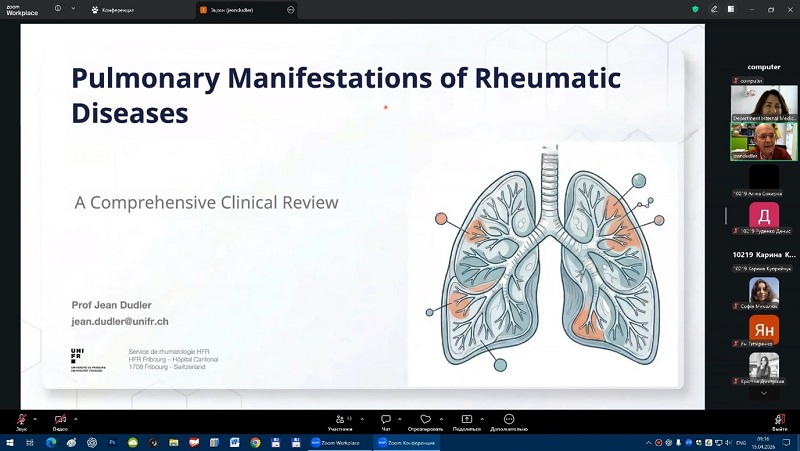Open Microsoft Word from the taskbar
The height and width of the screenshot is (451, 800).
pos(236,442)
